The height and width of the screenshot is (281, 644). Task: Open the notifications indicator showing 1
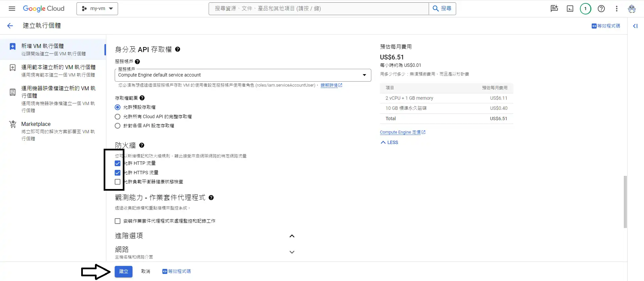(x=585, y=9)
